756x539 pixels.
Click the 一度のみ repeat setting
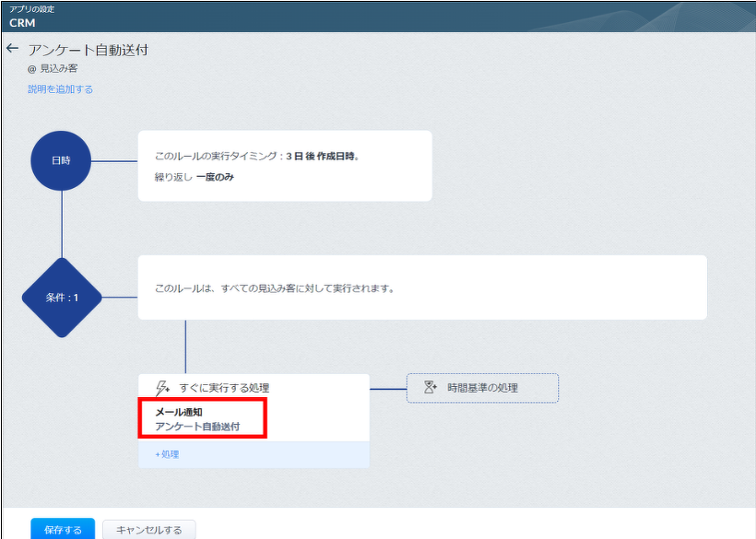[215, 177]
